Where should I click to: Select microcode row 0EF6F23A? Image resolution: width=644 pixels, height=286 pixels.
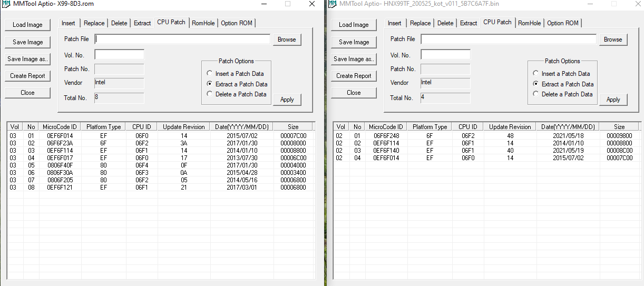[161, 143]
